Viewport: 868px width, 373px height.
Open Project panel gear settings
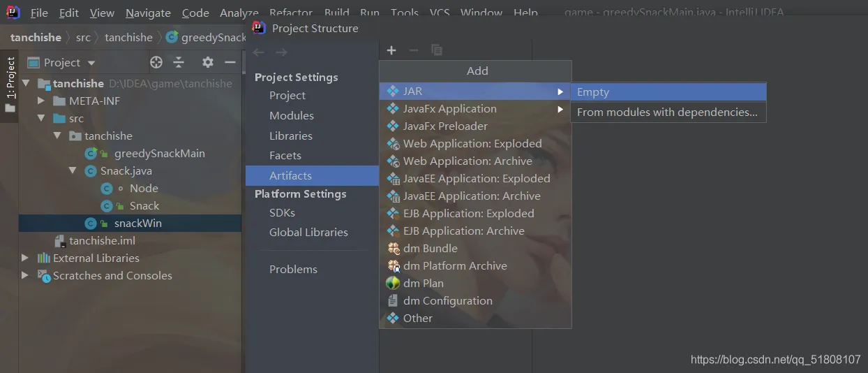207,62
